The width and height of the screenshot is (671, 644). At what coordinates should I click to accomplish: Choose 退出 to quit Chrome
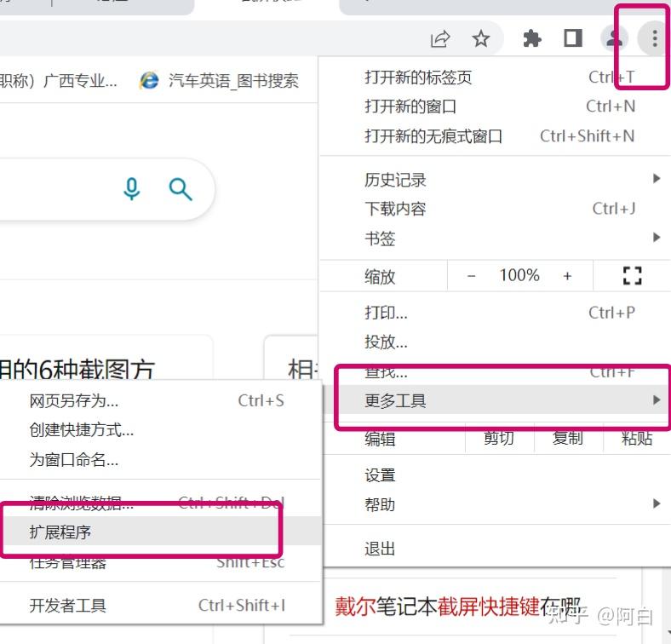point(495,549)
